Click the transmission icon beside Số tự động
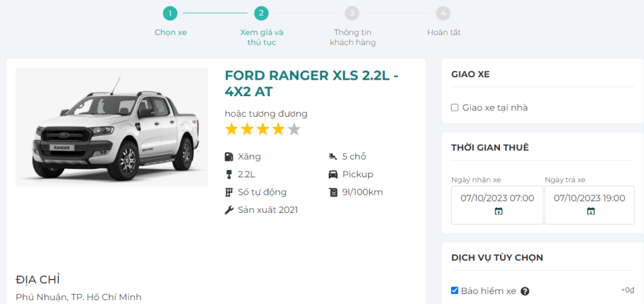 tap(229, 192)
